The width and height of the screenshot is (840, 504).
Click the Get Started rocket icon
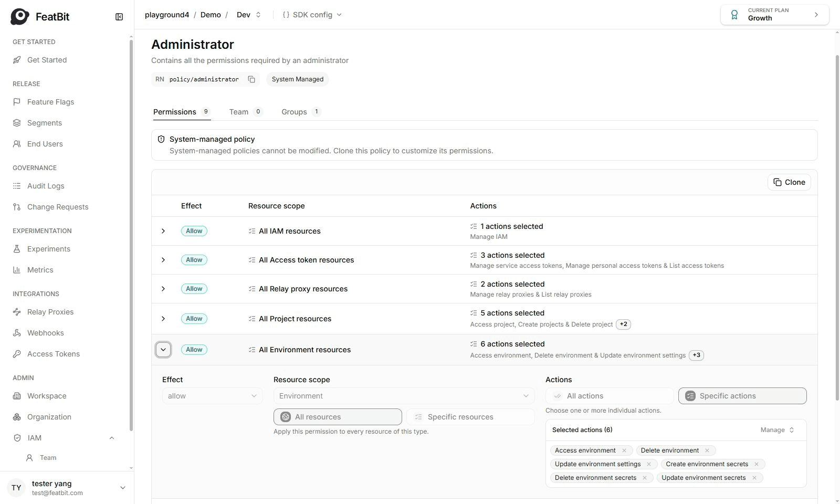[17, 60]
